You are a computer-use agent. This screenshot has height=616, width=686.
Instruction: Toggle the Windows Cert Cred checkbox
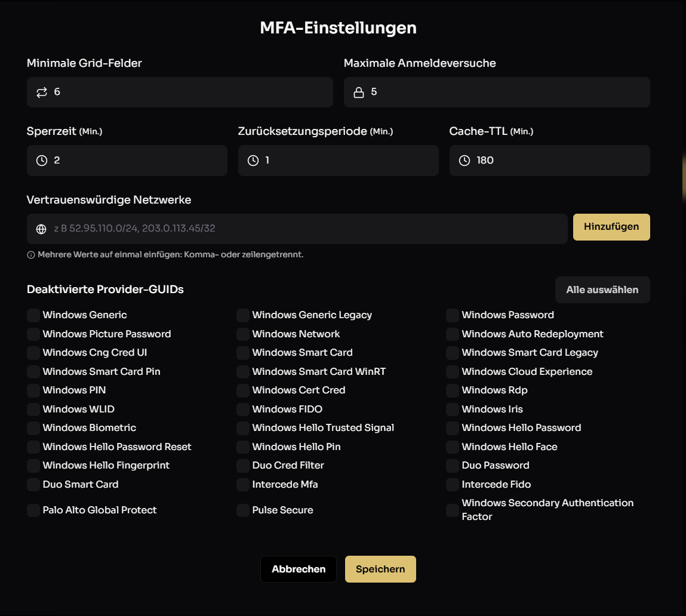click(243, 390)
